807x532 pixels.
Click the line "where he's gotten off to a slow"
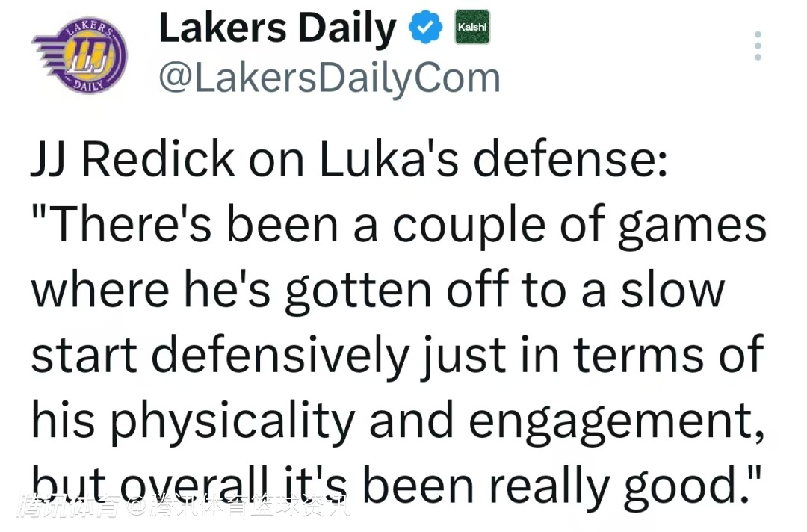(377, 290)
